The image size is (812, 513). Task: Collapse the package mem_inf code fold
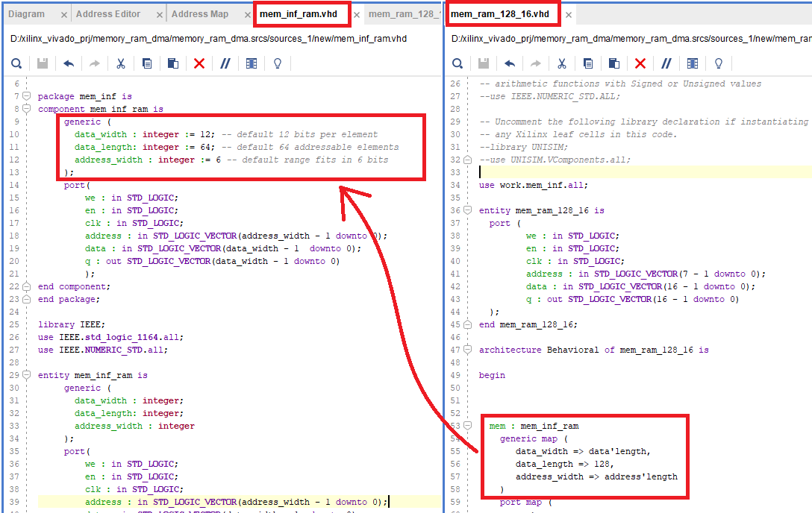(x=25, y=95)
